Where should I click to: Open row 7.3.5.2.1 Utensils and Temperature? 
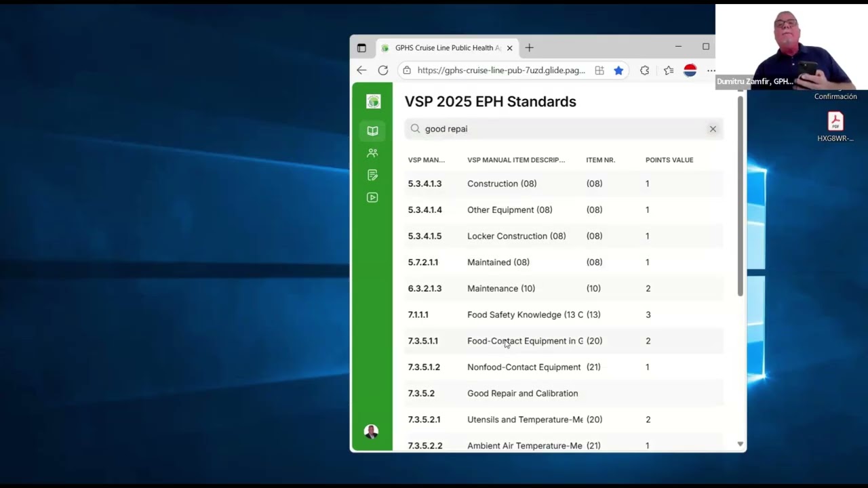click(x=564, y=420)
